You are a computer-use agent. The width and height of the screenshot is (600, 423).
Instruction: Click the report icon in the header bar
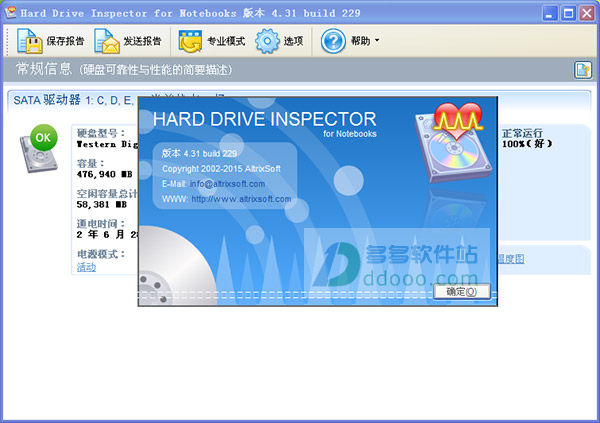coord(583,70)
